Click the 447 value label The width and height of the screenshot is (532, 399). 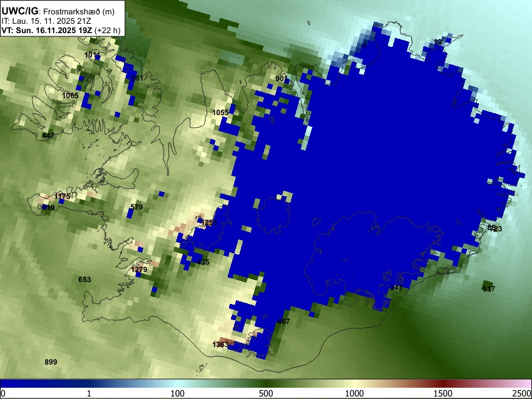(48, 136)
